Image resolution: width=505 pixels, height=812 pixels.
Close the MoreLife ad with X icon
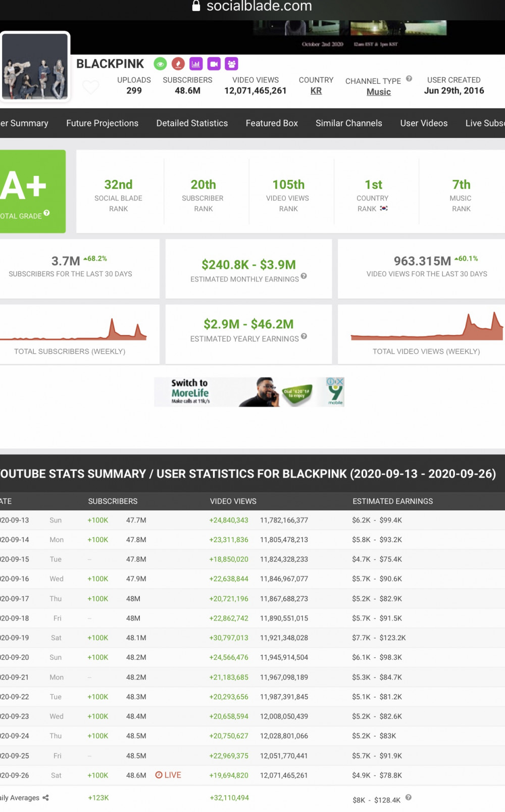[x=340, y=381]
